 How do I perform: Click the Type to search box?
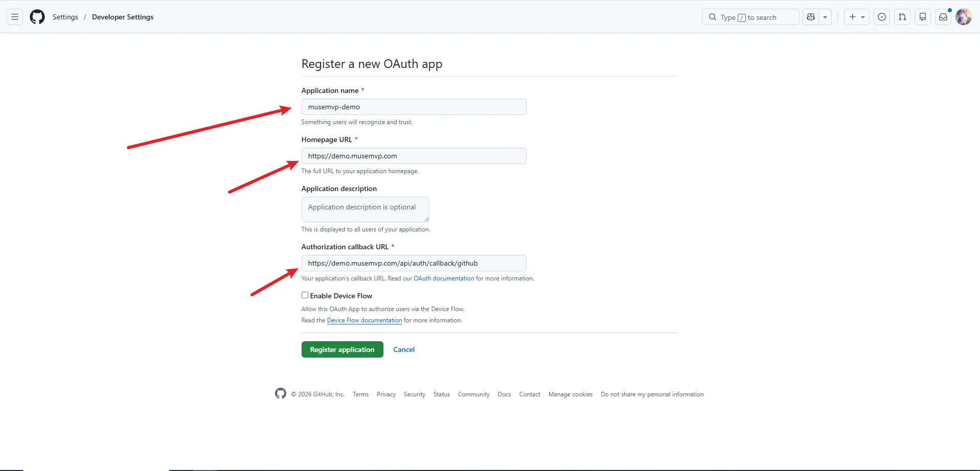point(750,17)
